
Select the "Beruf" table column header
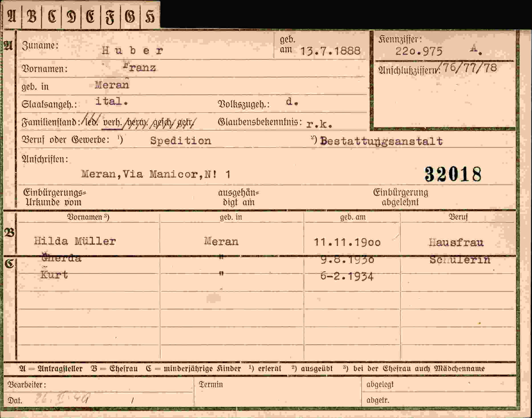[458, 217]
